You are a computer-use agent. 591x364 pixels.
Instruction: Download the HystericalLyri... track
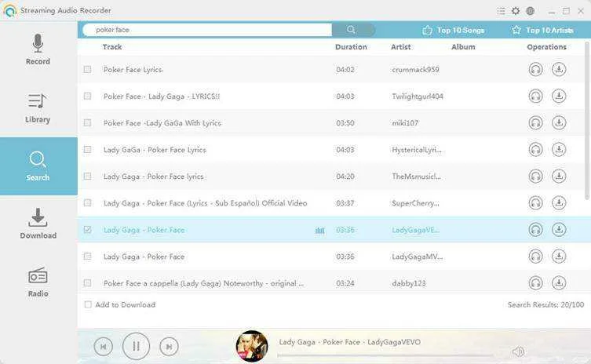pos(559,150)
